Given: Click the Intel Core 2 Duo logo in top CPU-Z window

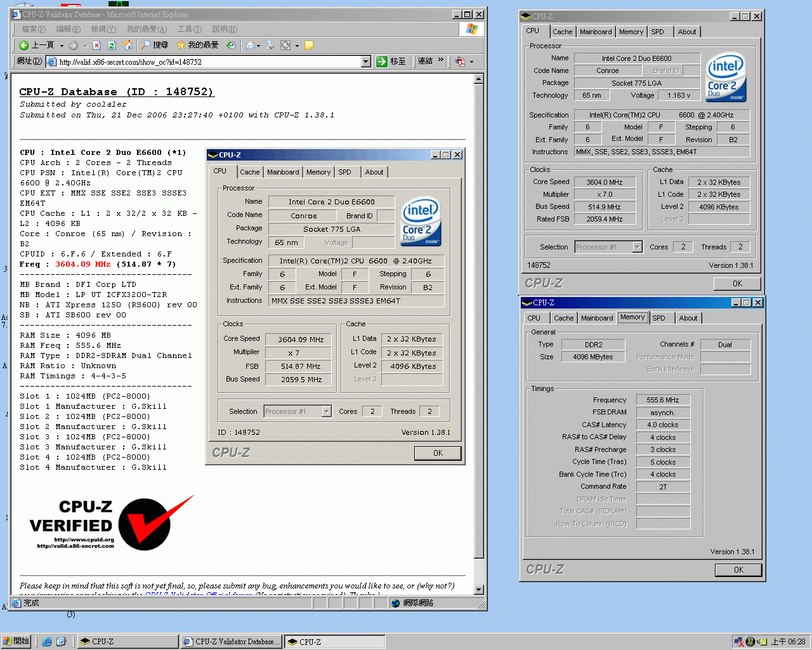Looking at the screenshot, I should point(726,77).
